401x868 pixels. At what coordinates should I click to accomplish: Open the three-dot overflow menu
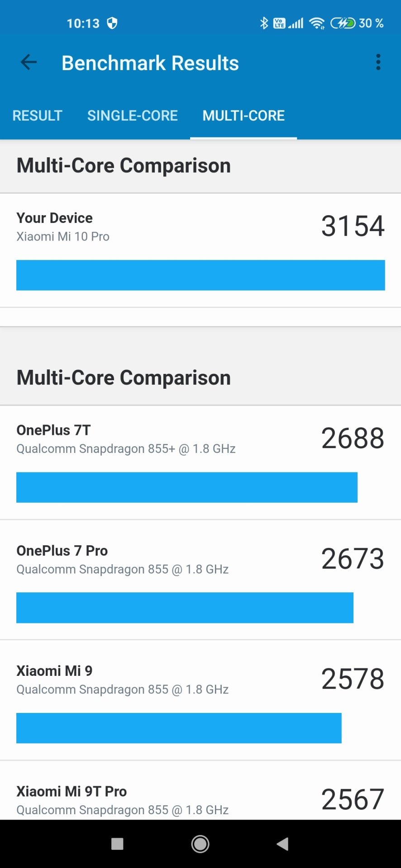click(378, 62)
